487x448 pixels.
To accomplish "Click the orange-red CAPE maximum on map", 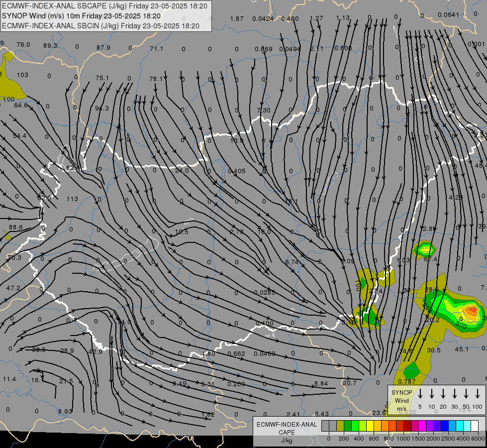I will coord(472,310).
